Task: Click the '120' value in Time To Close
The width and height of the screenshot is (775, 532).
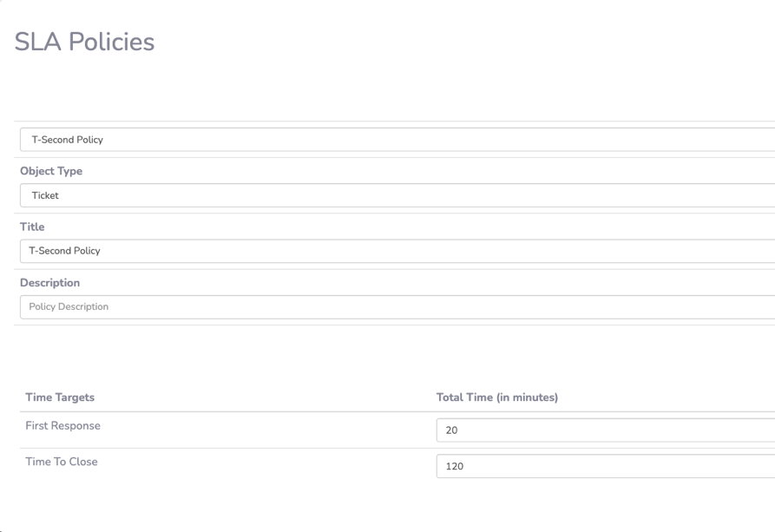Action: click(455, 467)
